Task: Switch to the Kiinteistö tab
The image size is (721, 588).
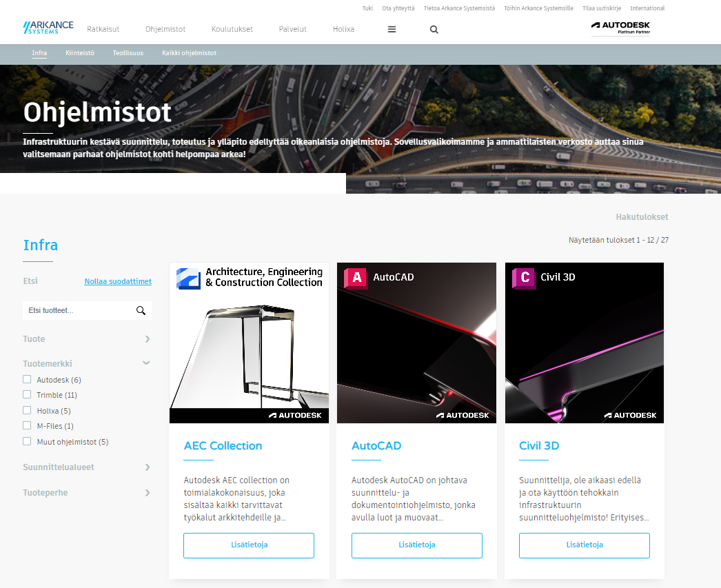Action: 80,53
